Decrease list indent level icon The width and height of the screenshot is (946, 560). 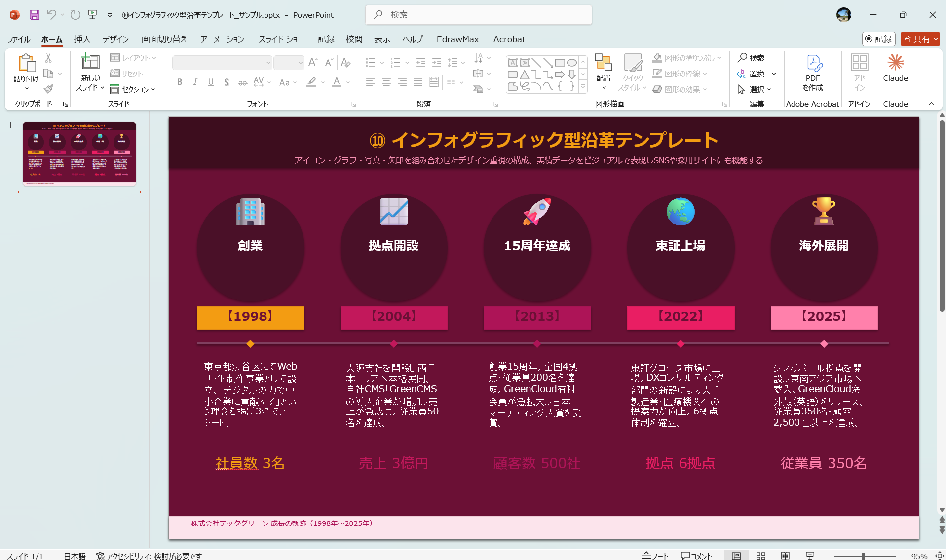click(421, 63)
